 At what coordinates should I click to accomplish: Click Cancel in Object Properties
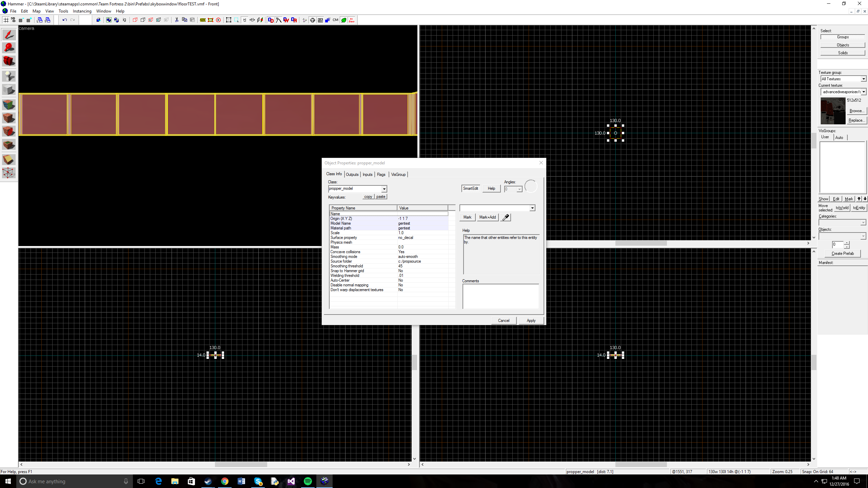[504, 321]
